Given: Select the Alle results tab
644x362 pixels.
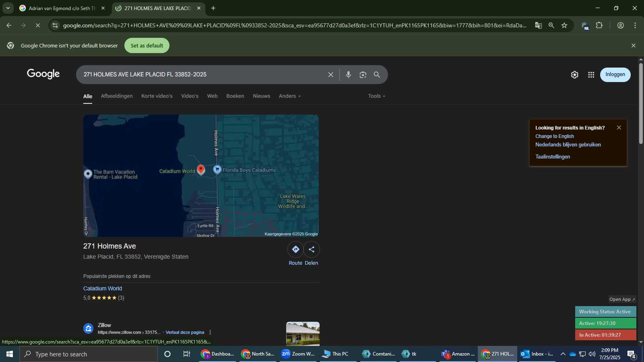Looking at the screenshot, I should tap(88, 96).
